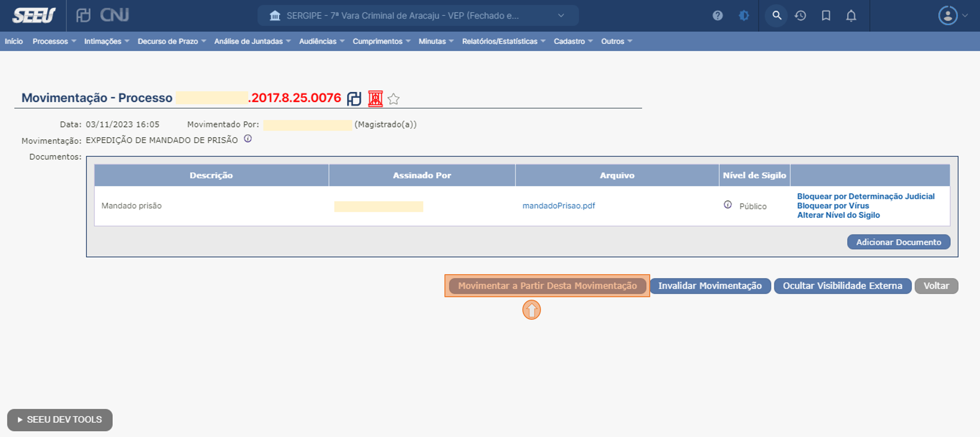
Task: Toggle the favorite star for the process
Action: [393, 99]
